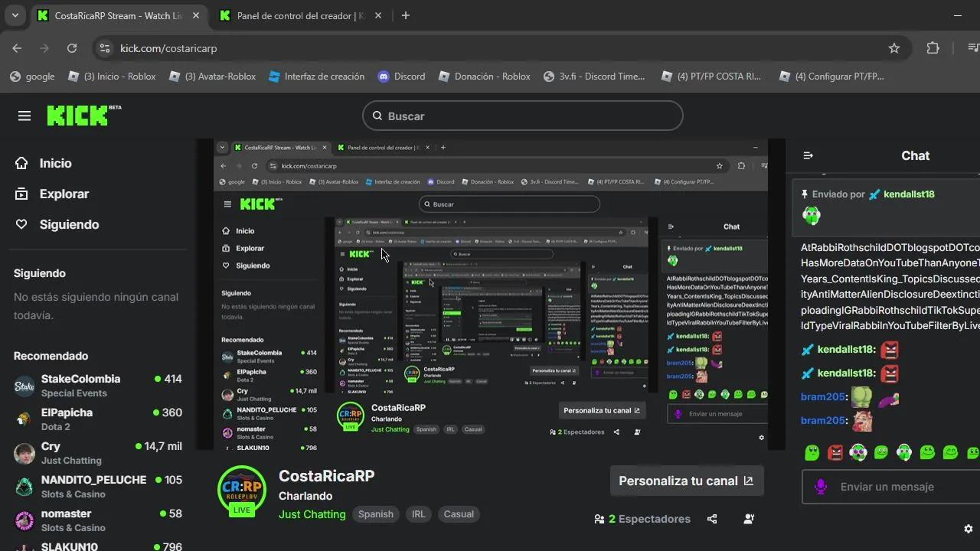This screenshot has height=551, width=980.
Task: Pick the angry red emote in emote row
Action: 835,452
